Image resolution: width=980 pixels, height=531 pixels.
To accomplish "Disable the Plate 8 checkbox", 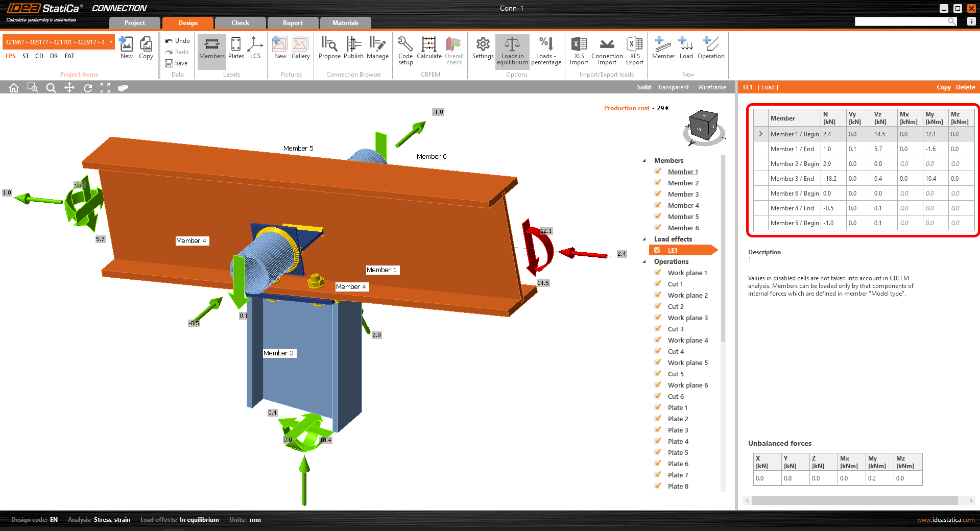I will tap(658, 486).
